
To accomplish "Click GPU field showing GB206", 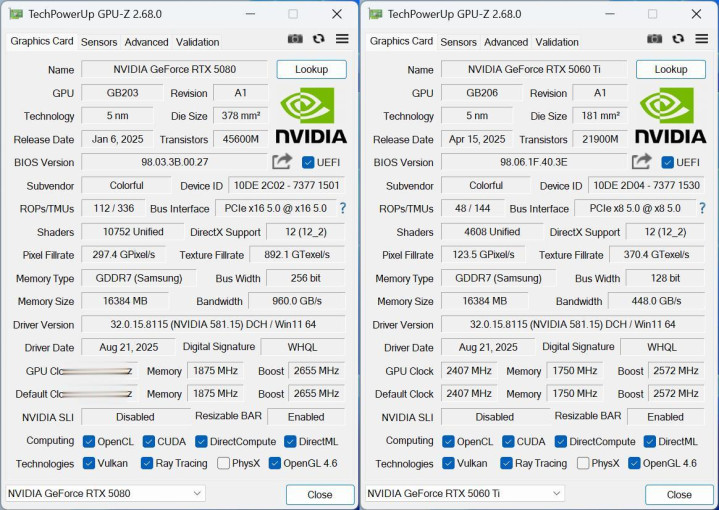I will [x=481, y=93].
